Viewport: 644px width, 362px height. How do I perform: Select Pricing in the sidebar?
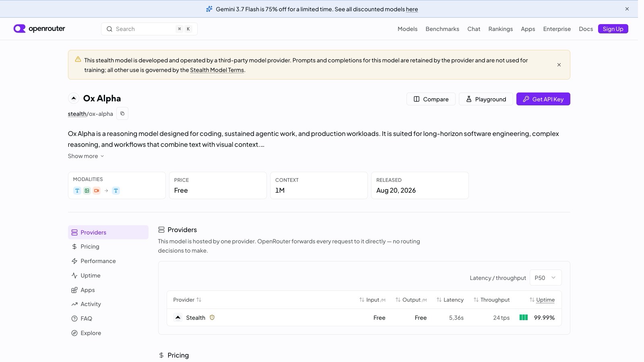click(x=108, y=247)
